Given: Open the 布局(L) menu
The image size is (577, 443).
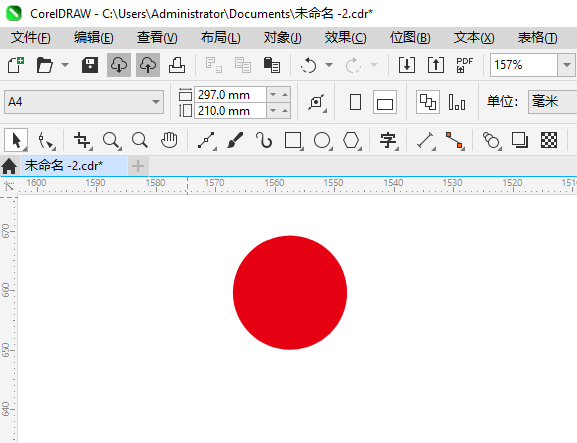Looking at the screenshot, I should point(220,38).
